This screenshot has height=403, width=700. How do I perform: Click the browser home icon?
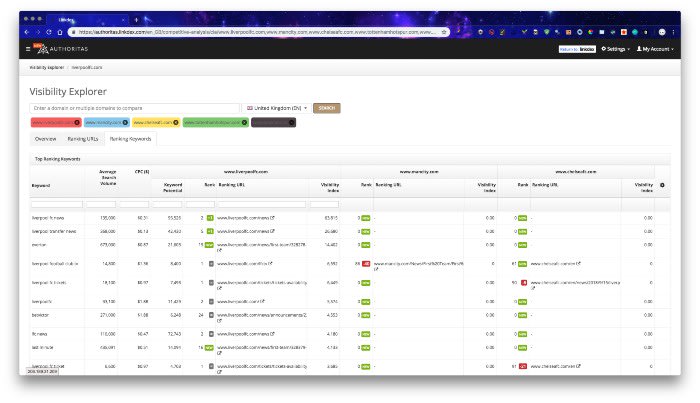pos(59,32)
